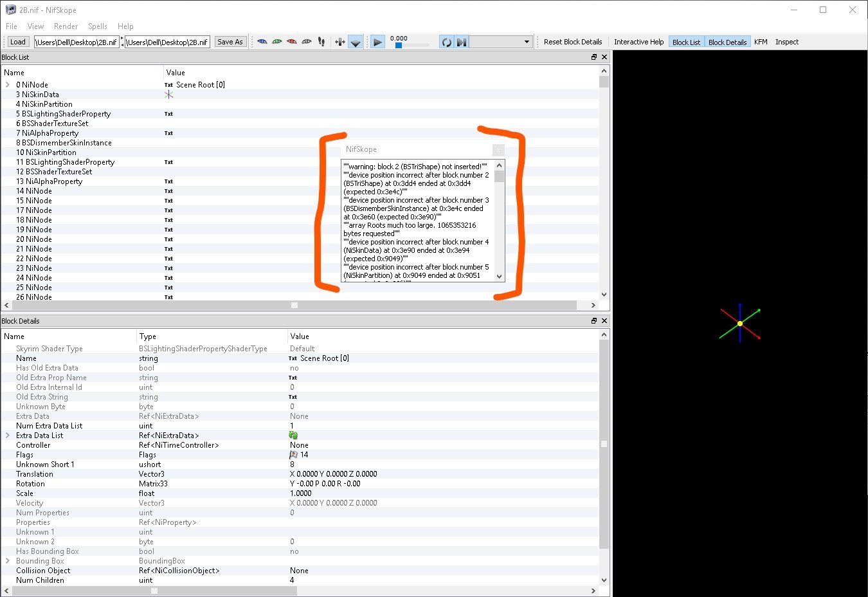This screenshot has width=868, height=597.
Task: Click Txt icon in 14 NiNode row
Action: click(168, 191)
